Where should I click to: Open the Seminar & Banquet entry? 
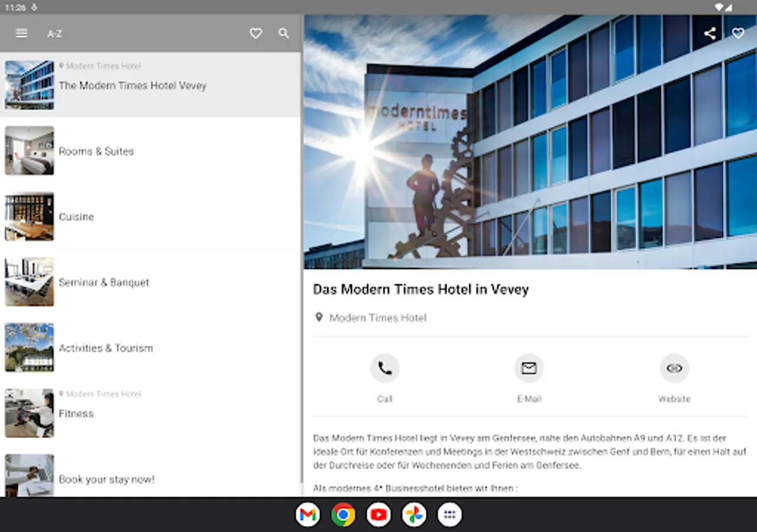pos(150,282)
